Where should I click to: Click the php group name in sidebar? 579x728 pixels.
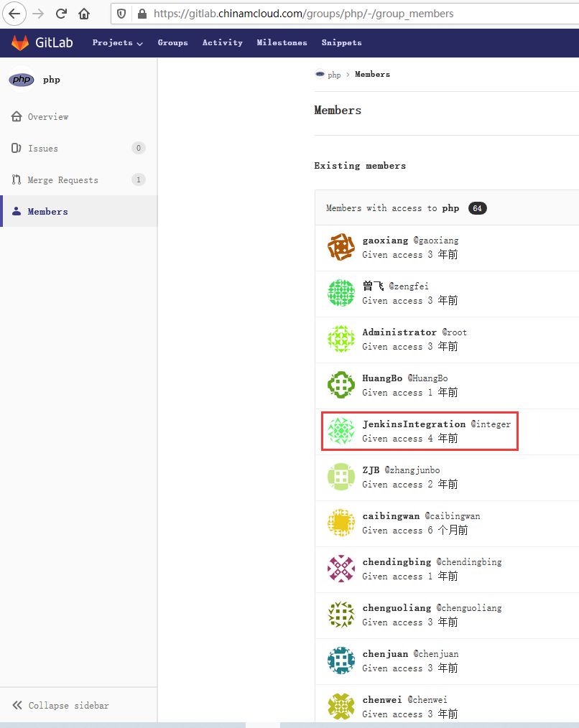(x=52, y=80)
